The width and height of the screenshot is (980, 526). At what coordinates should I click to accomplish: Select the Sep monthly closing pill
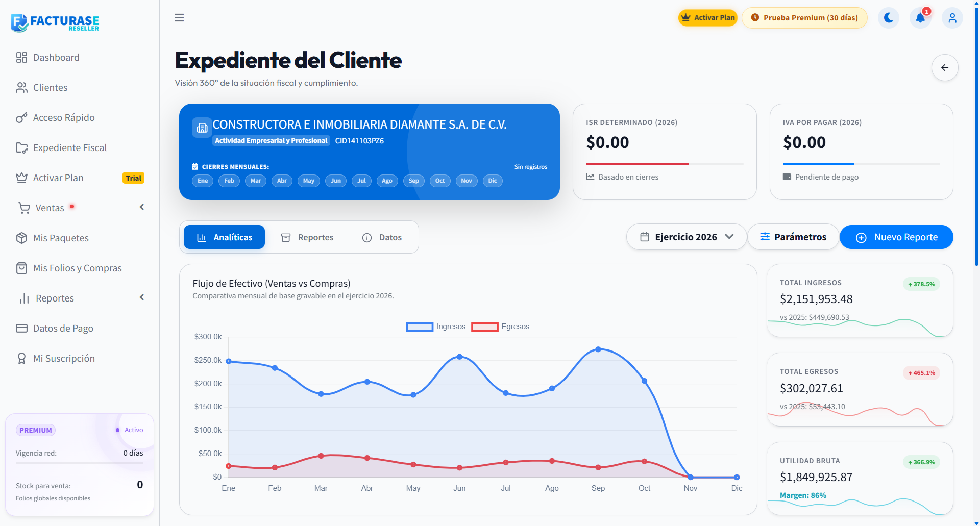tap(414, 181)
